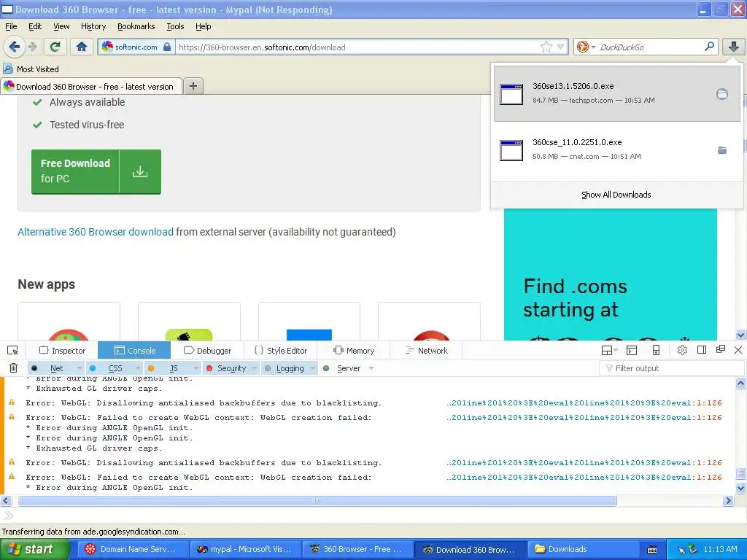Enable Responsive Design Mode icon
Image resolution: width=747 pixels, height=560 pixels.
coord(656,351)
